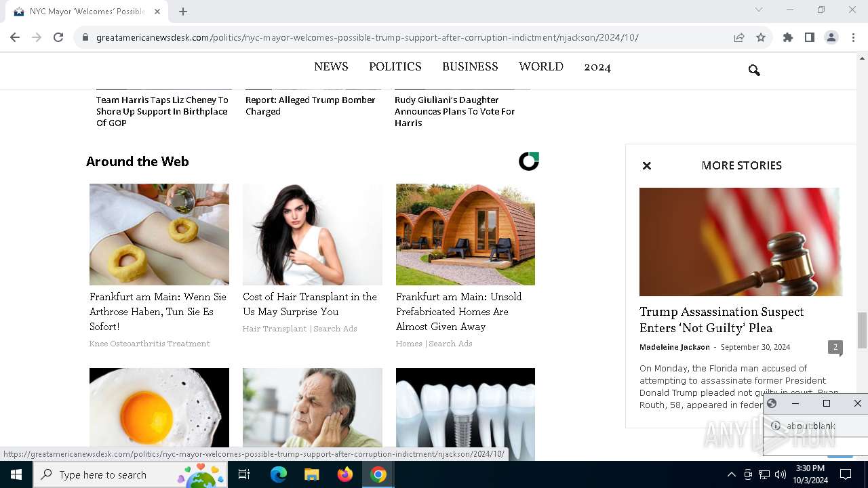Share this page from the address bar
The width and height of the screenshot is (868, 488).
739,38
